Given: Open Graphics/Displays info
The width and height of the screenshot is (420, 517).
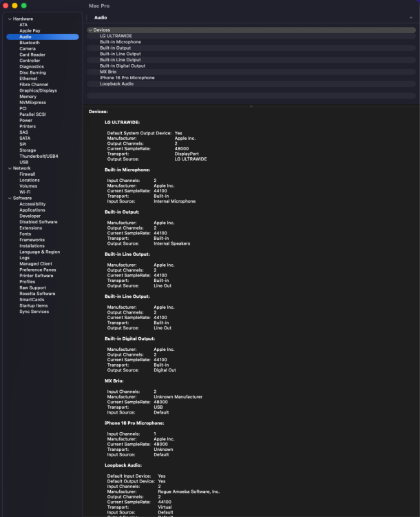Looking at the screenshot, I should click(x=38, y=90).
